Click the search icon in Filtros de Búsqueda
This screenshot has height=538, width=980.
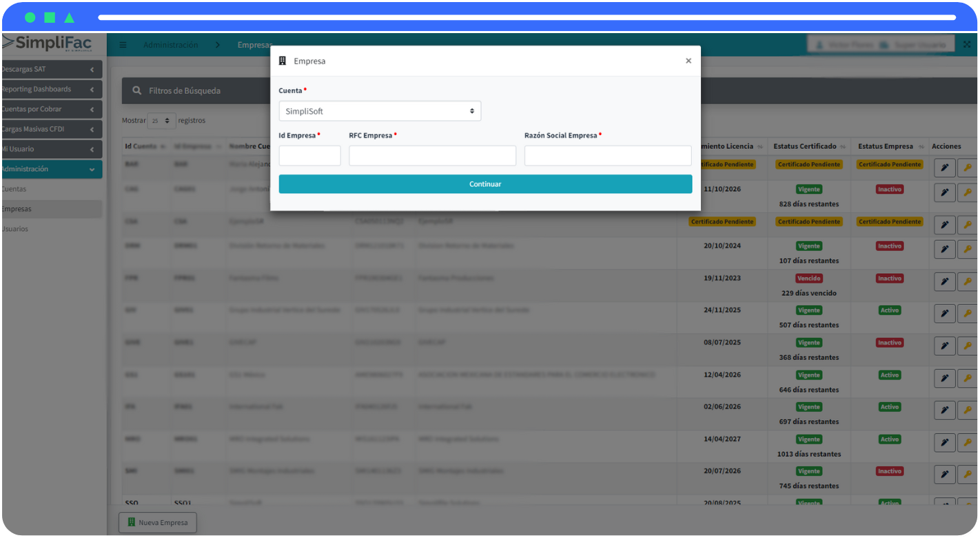[x=137, y=90]
